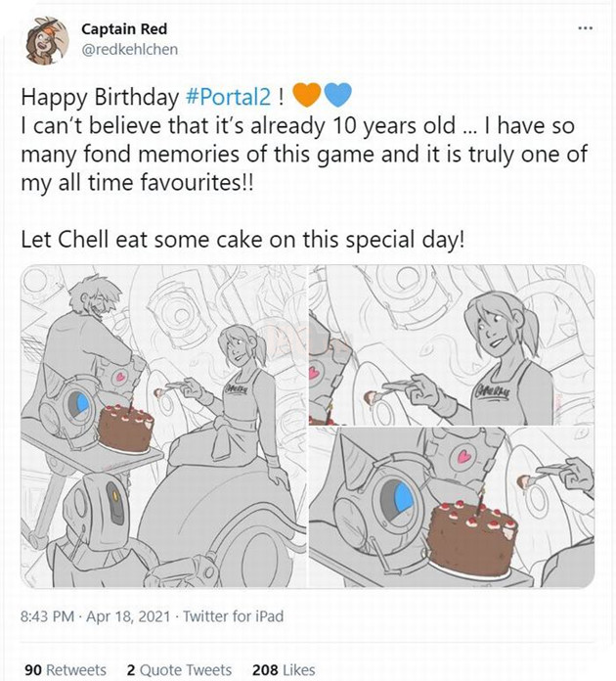Open the large left artwork image
This screenshot has width=616, height=681.
click(161, 427)
